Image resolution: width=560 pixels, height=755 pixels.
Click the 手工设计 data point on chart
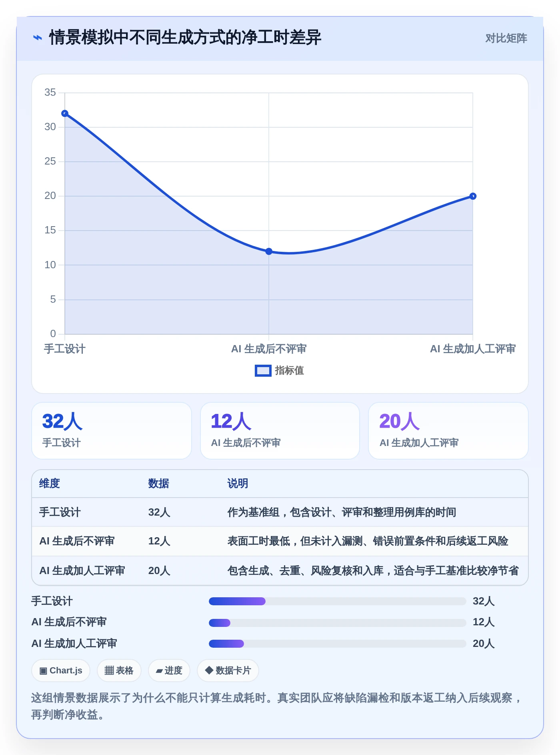click(65, 114)
